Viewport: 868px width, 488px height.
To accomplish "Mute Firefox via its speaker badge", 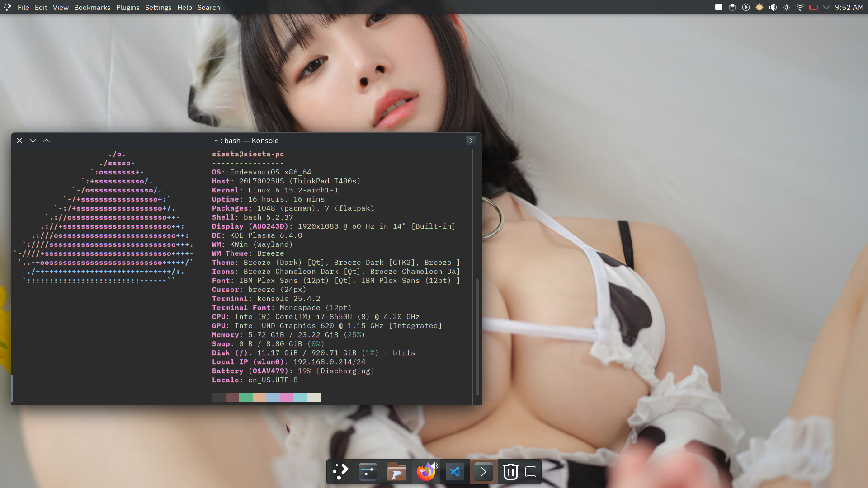I will (434, 465).
